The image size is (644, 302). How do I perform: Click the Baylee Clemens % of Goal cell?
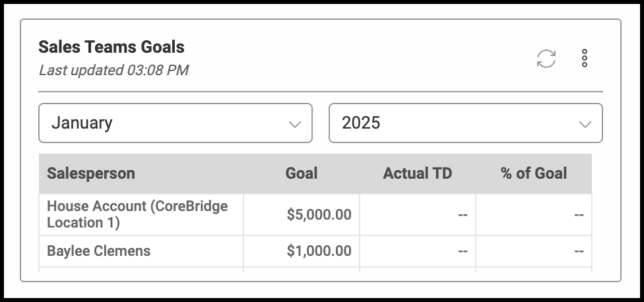[x=533, y=251]
